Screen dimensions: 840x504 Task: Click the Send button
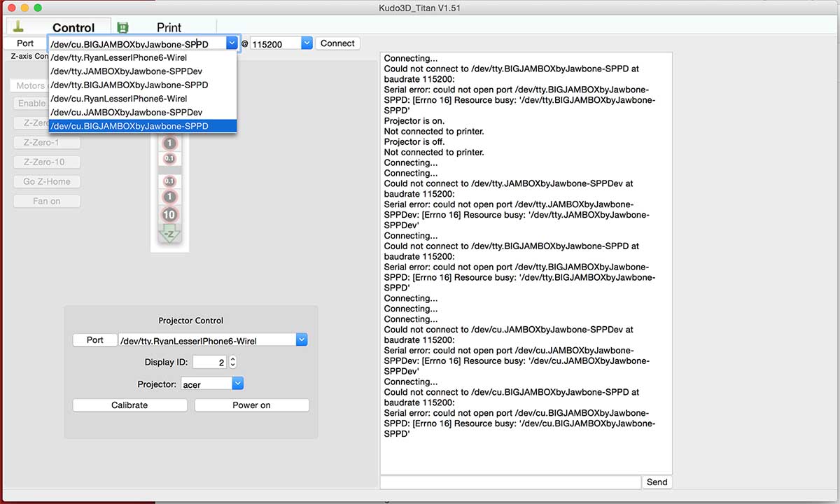657,482
